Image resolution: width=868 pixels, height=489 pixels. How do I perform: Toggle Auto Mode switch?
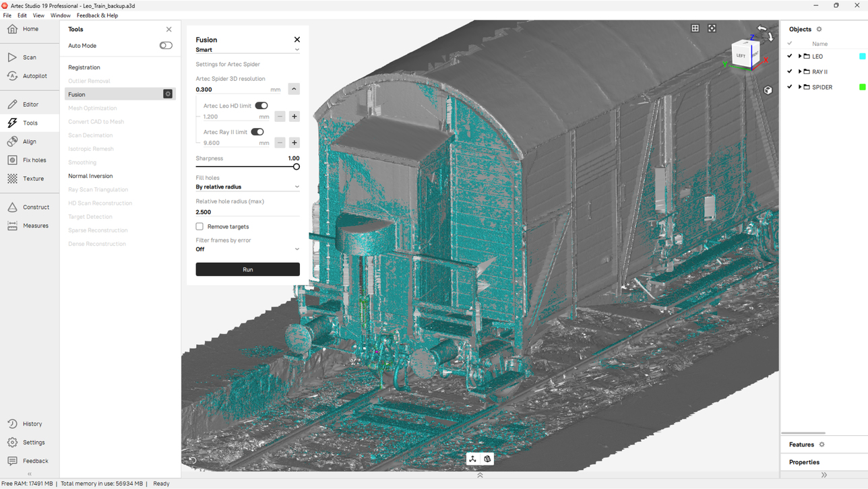pyautogui.click(x=166, y=46)
